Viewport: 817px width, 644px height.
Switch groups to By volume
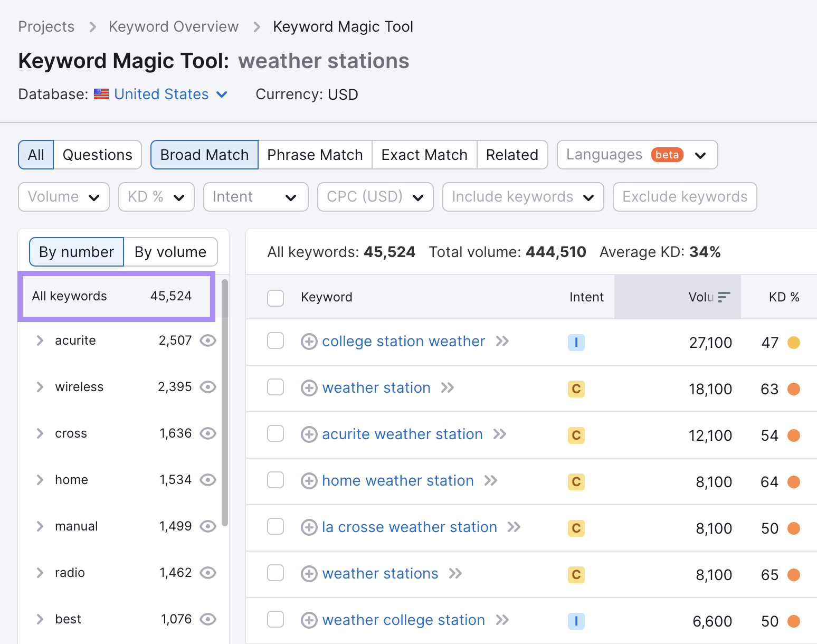pos(170,252)
